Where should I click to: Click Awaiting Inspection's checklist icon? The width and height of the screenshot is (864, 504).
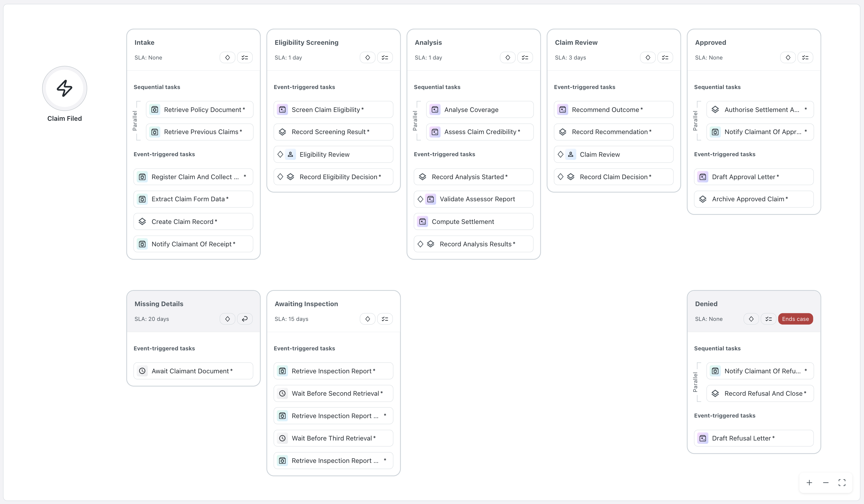385,319
